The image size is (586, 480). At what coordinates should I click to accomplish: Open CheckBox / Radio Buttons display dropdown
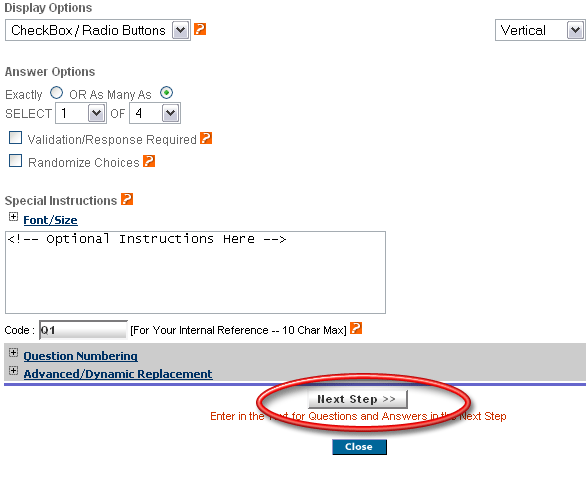coord(98,30)
